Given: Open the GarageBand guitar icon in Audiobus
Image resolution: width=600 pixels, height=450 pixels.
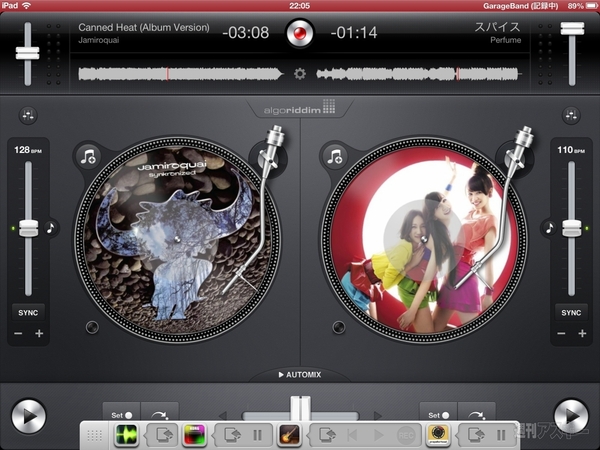Looking at the screenshot, I should (289, 435).
